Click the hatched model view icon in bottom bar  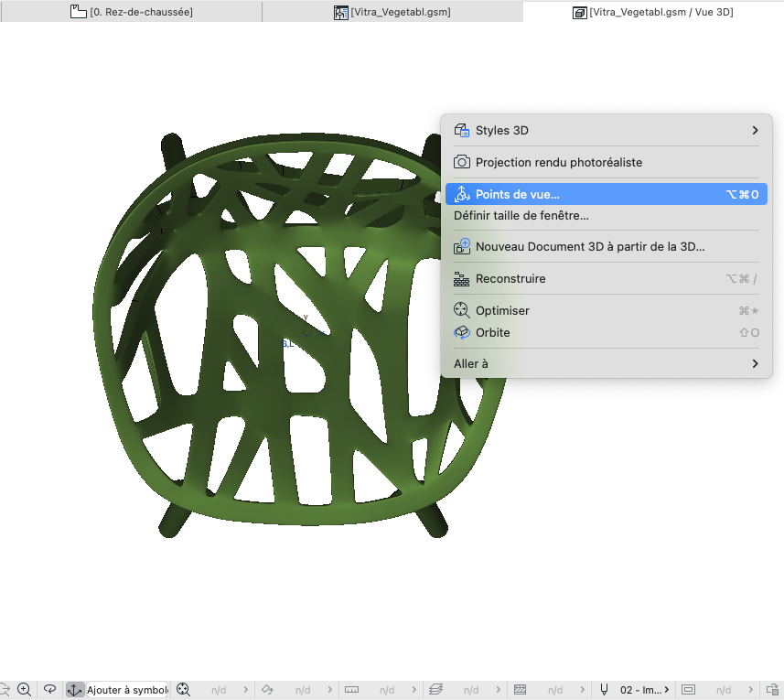click(520, 690)
